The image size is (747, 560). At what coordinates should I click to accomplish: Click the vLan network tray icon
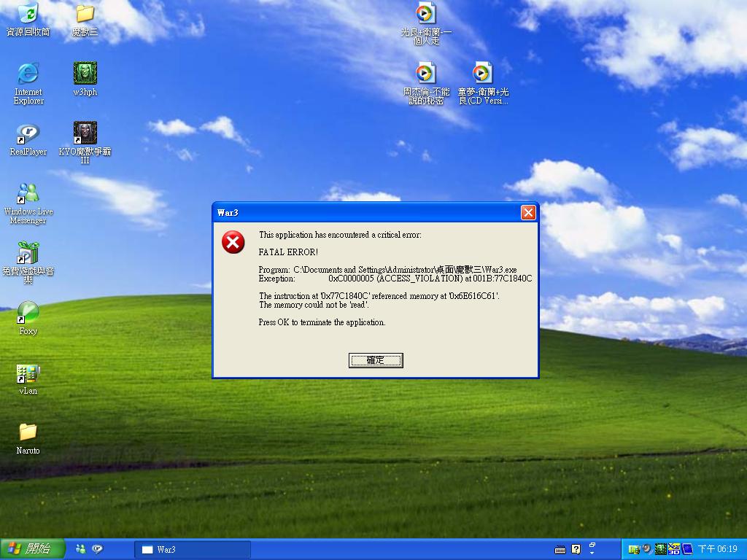coord(634,550)
